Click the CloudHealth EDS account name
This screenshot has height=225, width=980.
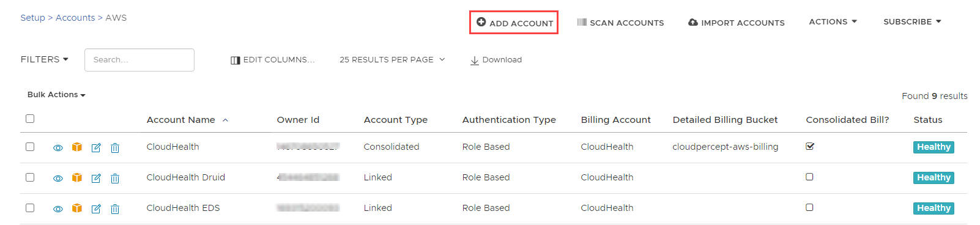coord(183,208)
